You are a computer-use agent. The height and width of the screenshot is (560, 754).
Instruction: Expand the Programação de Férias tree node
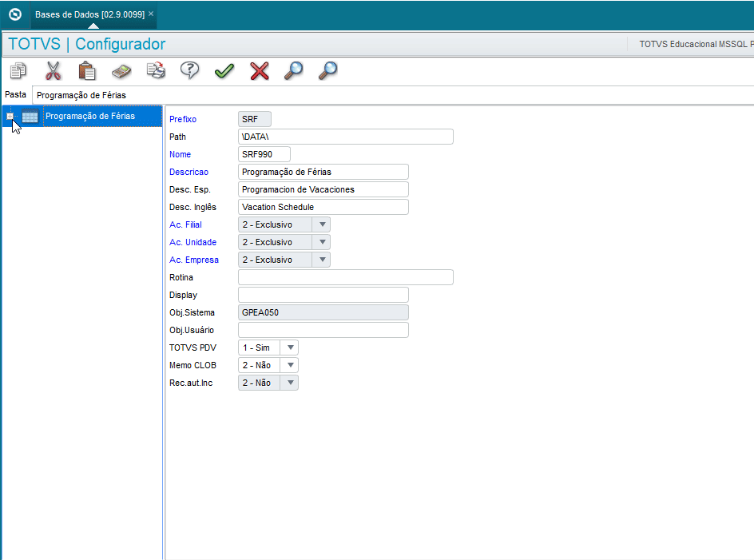coord(10,116)
